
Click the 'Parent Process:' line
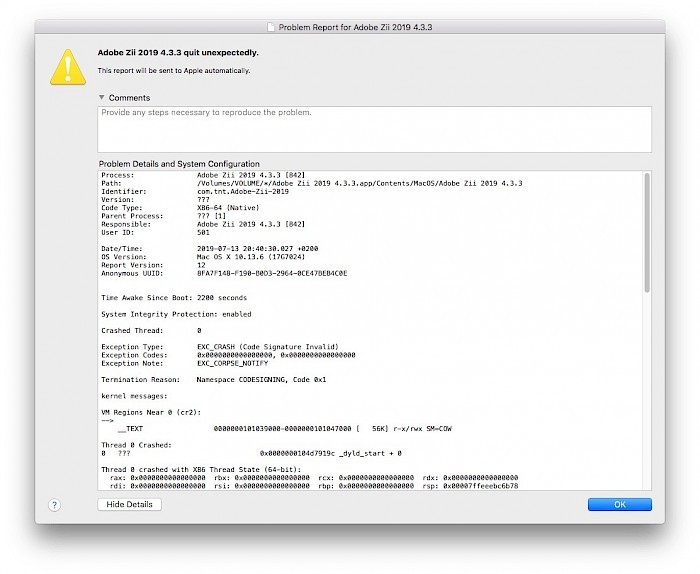(163, 216)
